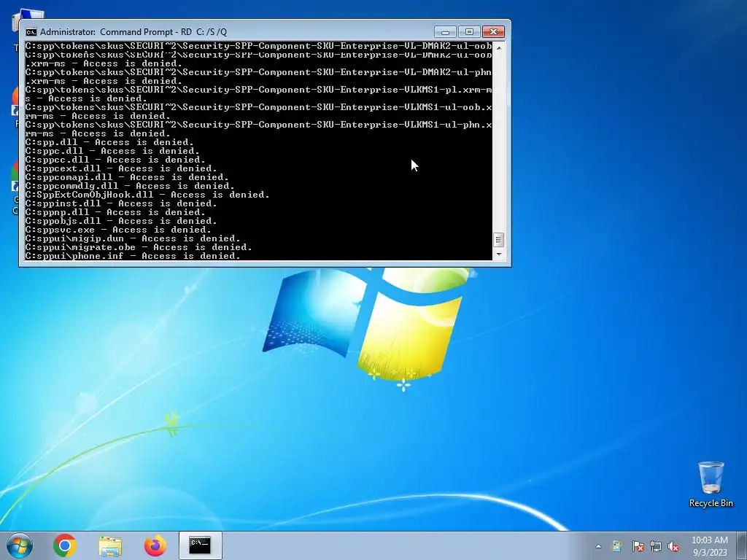Viewport: 747px width, 560px height.
Task: Click the 'C:sppui\migip.dun' output line
Action: (133, 238)
